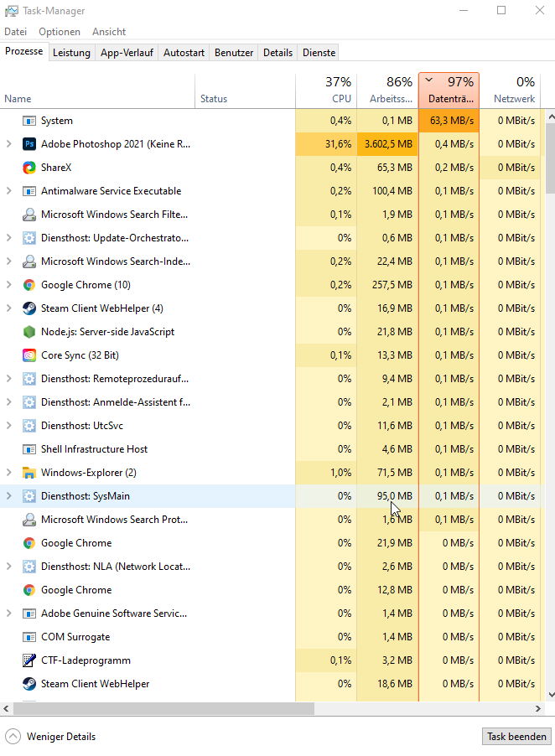Open the Datei menu
This screenshot has height=756, width=555.
[x=15, y=32]
